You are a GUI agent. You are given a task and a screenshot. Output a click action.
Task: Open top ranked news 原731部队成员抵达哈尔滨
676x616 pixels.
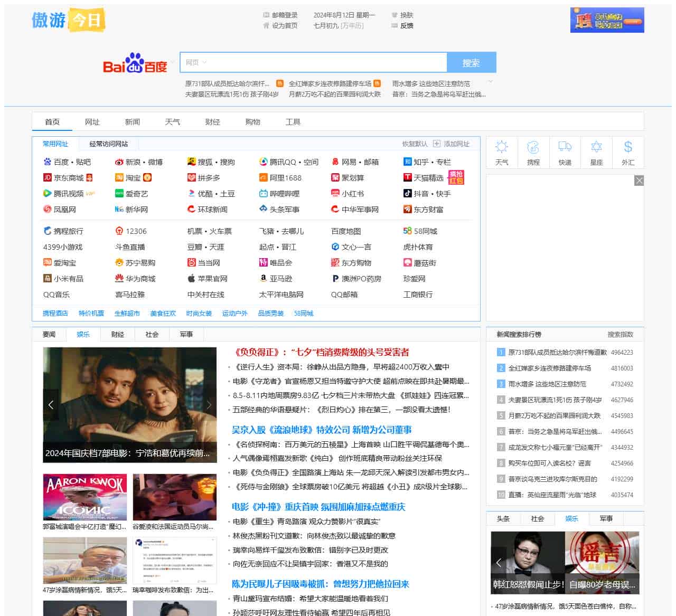(x=558, y=352)
